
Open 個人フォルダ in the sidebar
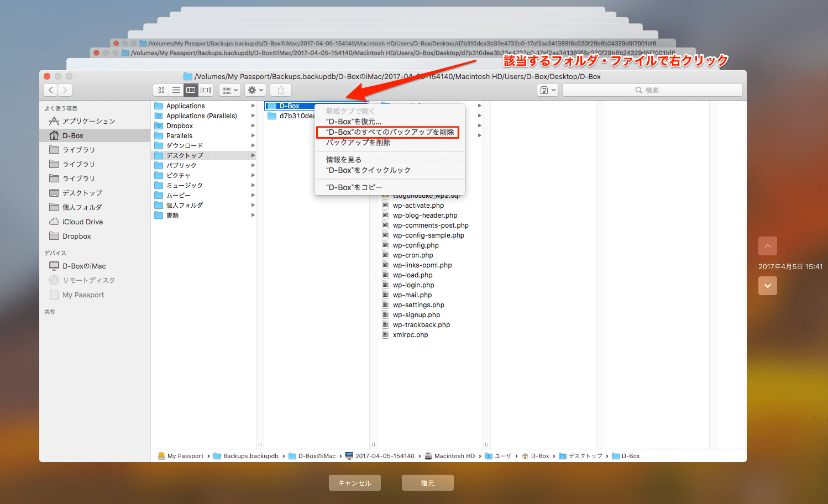coord(82,207)
